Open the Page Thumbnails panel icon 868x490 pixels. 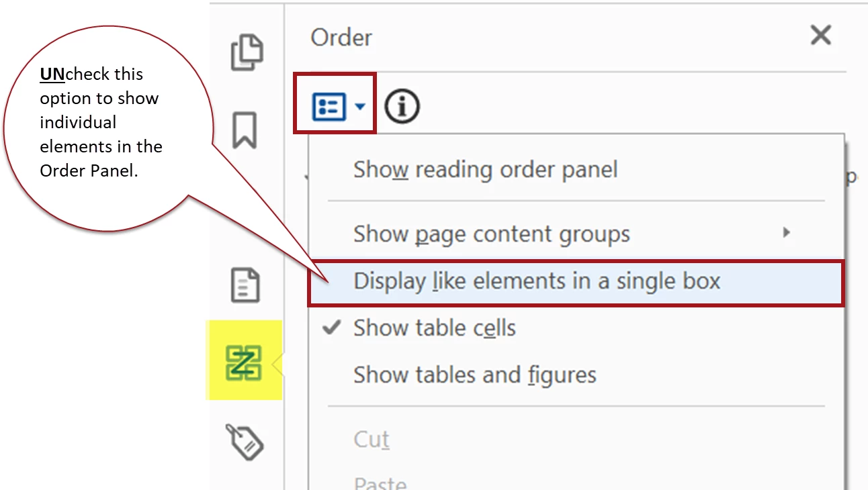click(x=247, y=54)
